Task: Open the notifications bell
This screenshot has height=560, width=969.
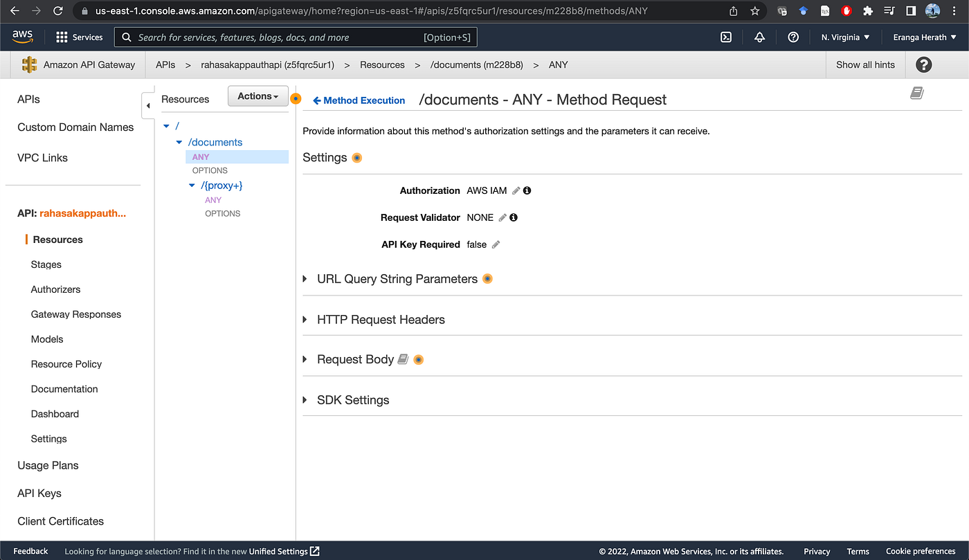Action: tap(759, 37)
